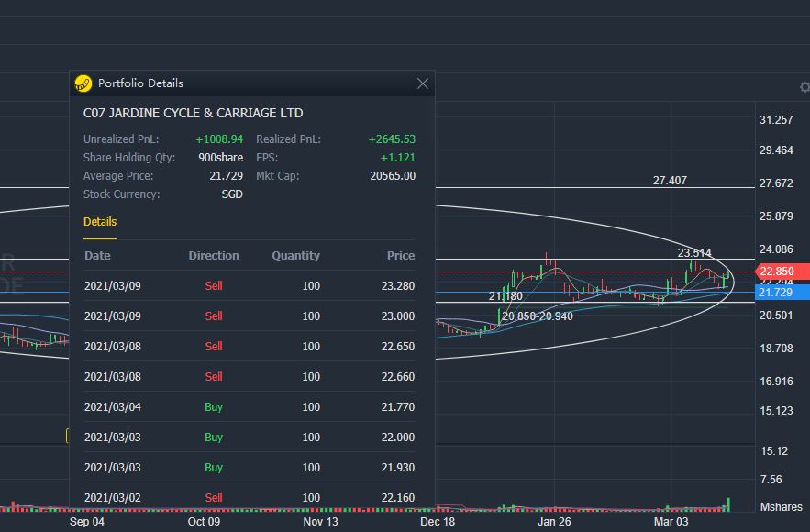Click the Sep 04 date axis label
This screenshot has height=532, width=810.
tap(87, 522)
